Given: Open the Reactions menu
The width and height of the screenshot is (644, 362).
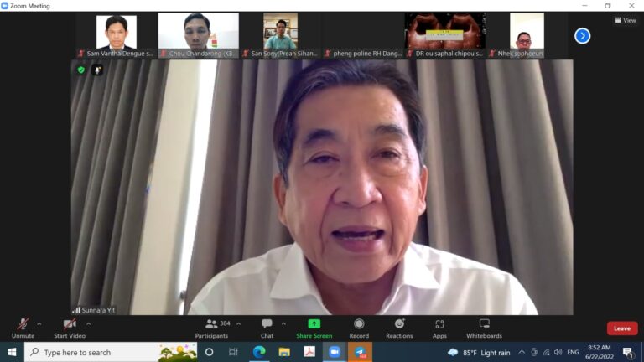Looking at the screenshot, I should [399, 325].
